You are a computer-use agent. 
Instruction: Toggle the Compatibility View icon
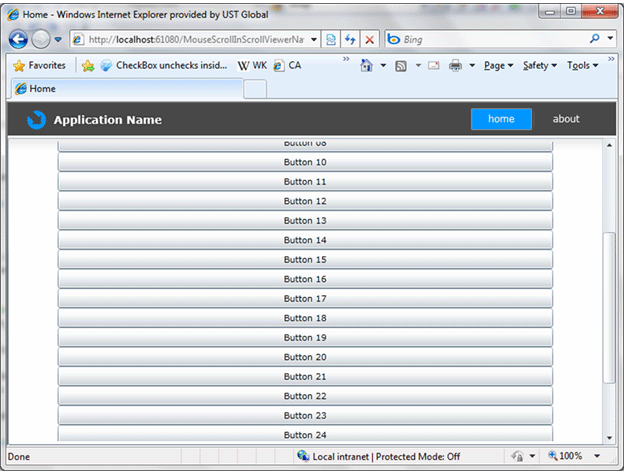pyautogui.click(x=331, y=39)
